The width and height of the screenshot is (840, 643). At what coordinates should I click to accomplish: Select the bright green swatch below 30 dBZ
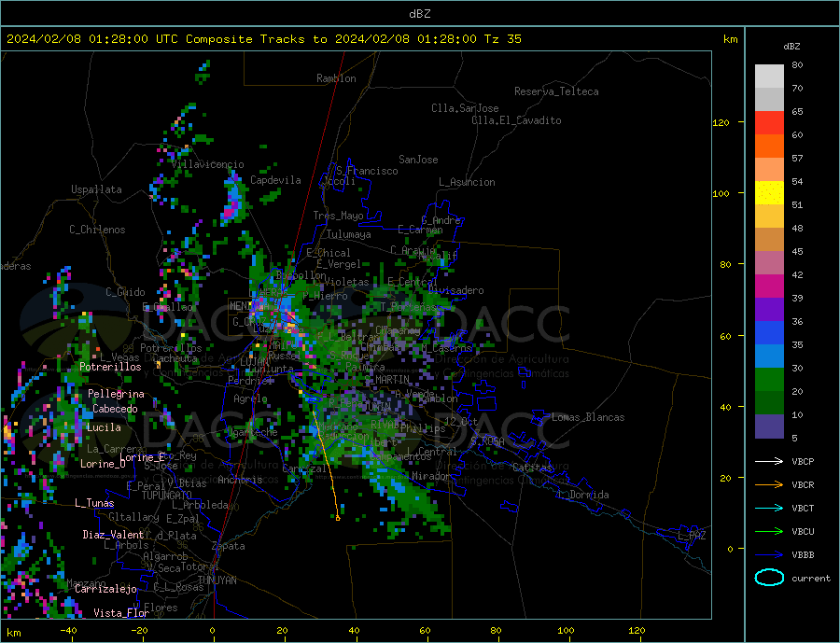pos(769,380)
